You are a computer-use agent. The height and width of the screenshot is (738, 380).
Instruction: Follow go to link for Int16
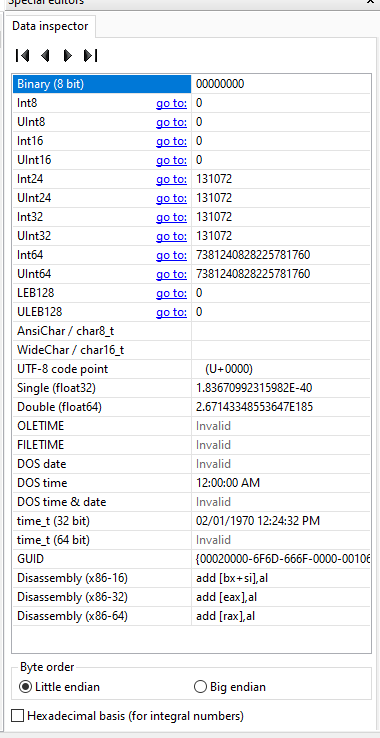point(171,141)
